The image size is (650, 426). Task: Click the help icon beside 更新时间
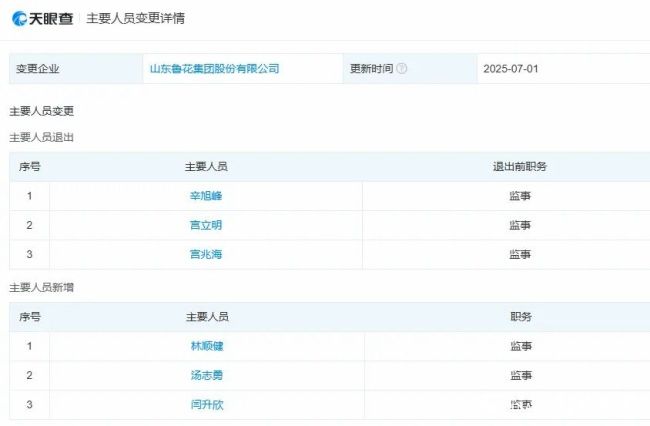click(402, 68)
